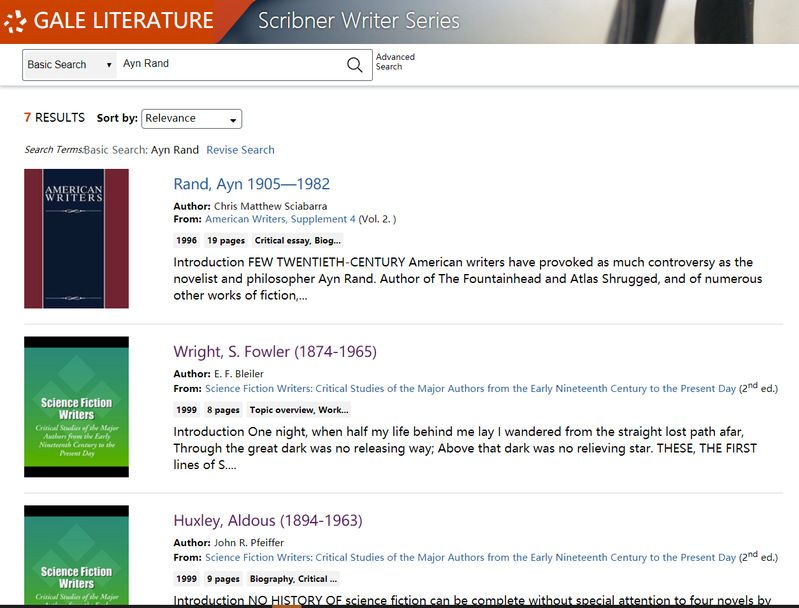Click the Gale Literature logo icon
Viewport: 799px width, 608px height.
click(15, 21)
